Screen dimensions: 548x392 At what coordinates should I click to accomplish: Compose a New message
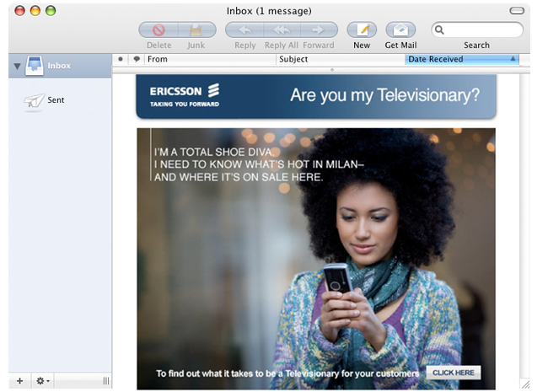click(362, 30)
